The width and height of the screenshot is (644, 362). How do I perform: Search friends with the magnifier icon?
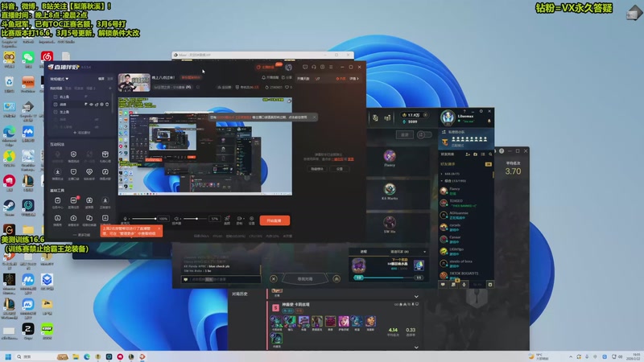coord(490,154)
